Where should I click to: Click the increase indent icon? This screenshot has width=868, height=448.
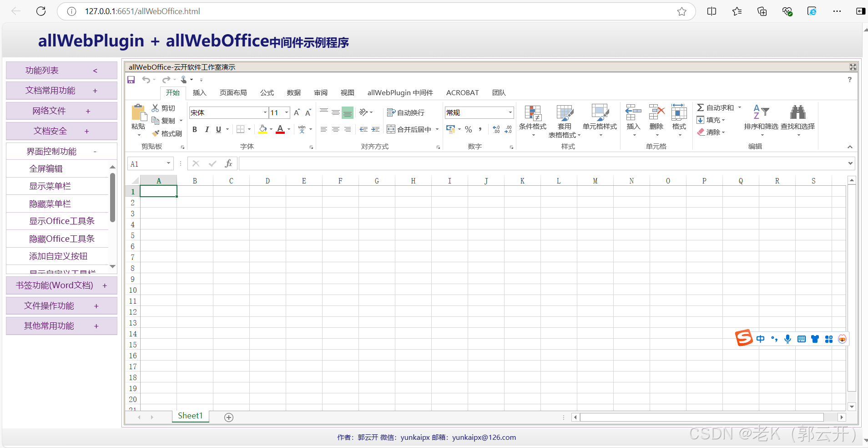pos(375,129)
